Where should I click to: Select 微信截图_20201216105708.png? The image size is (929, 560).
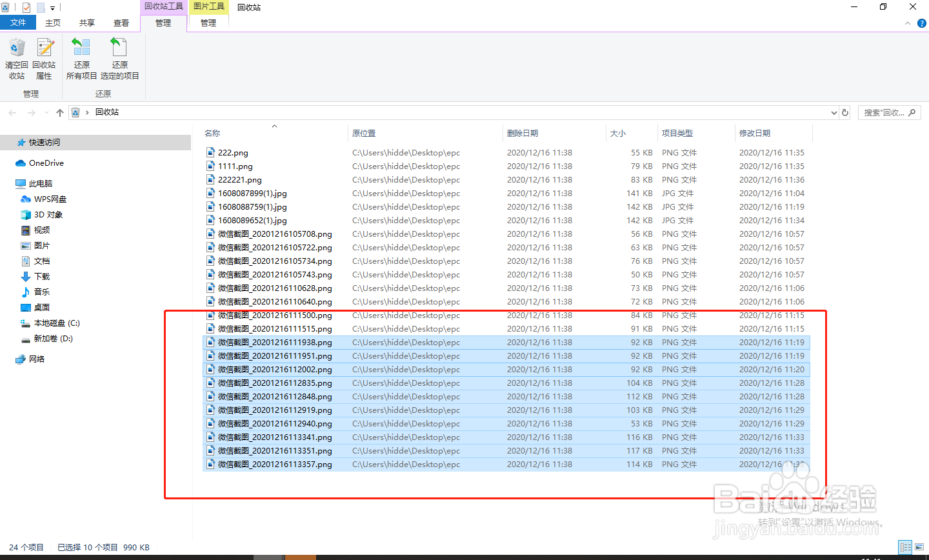pos(275,234)
